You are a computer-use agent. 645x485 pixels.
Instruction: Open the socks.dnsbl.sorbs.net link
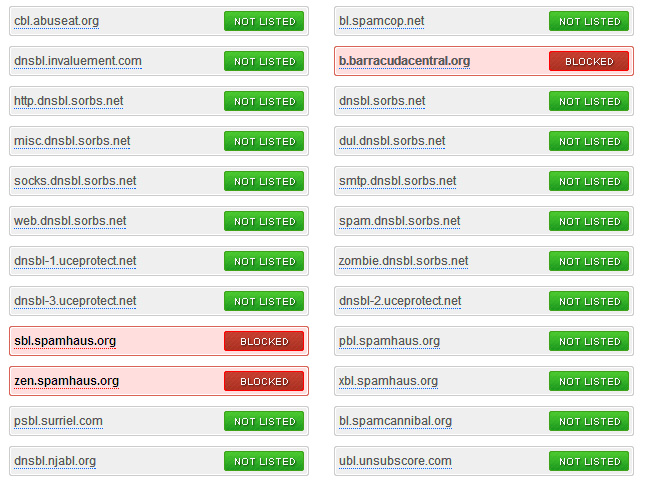pos(75,181)
